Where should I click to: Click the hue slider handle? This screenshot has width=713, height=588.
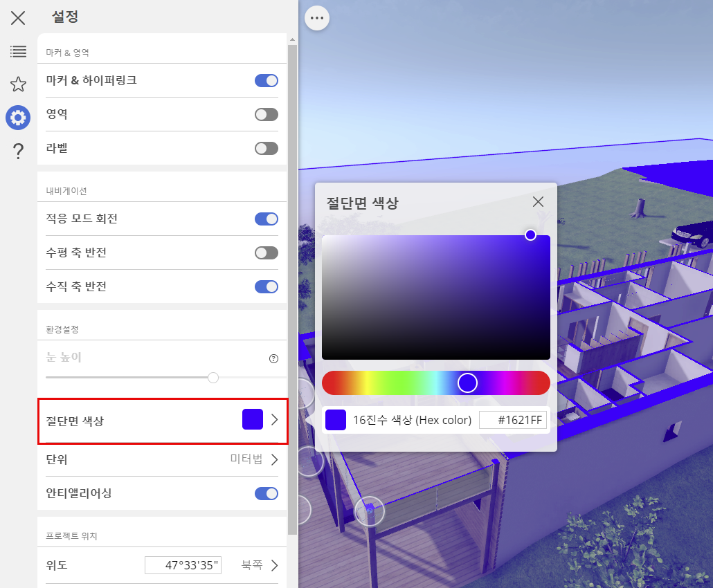click(467, 383)
